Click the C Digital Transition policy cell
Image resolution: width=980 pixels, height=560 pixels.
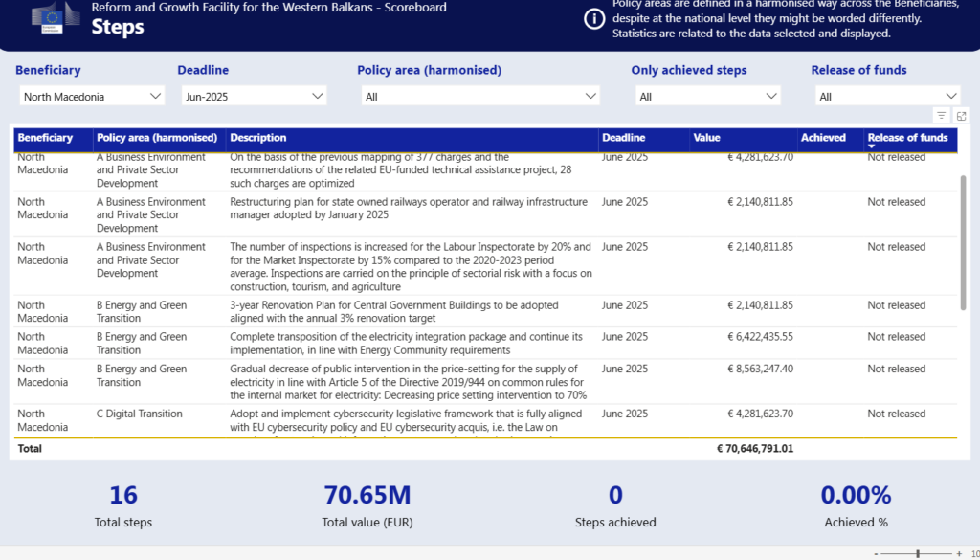pyautogui.click(x=140, y=414)
